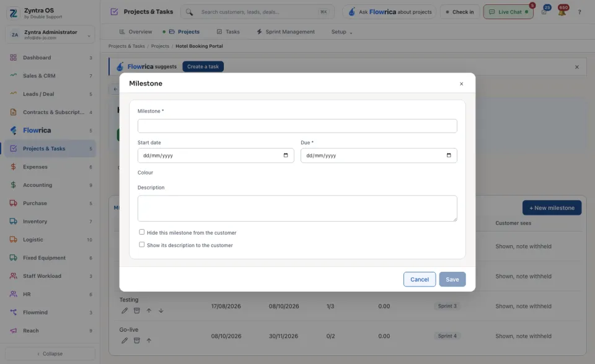Archive the Testing milestone

136,311
